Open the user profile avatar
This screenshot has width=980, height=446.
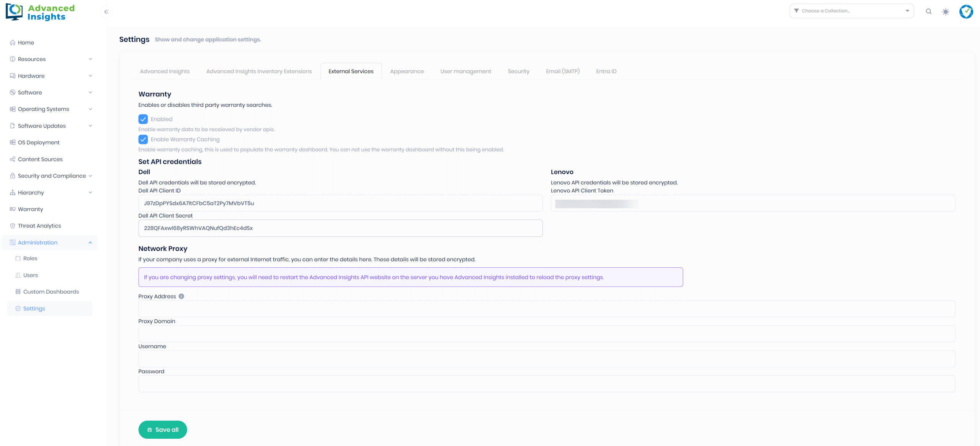[966, 11]
